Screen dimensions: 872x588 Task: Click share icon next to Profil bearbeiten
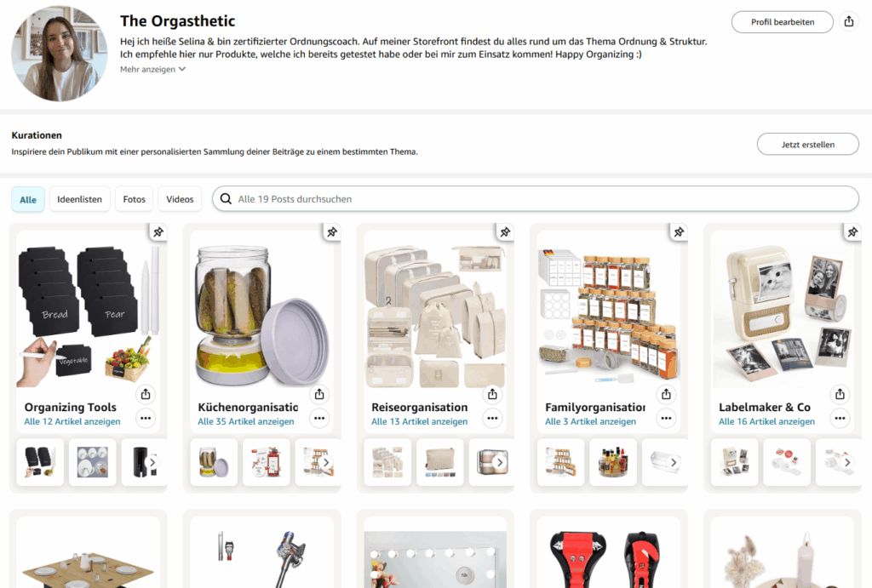(x=848, y=22)
